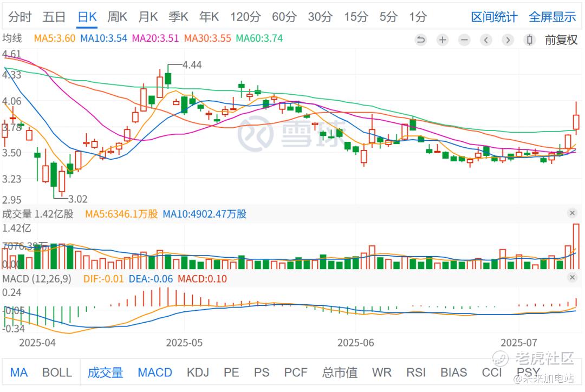Switch to the 分时 tab
Image resolution: width=585 pixels, height=392 pixels.
tap(20, 17)
